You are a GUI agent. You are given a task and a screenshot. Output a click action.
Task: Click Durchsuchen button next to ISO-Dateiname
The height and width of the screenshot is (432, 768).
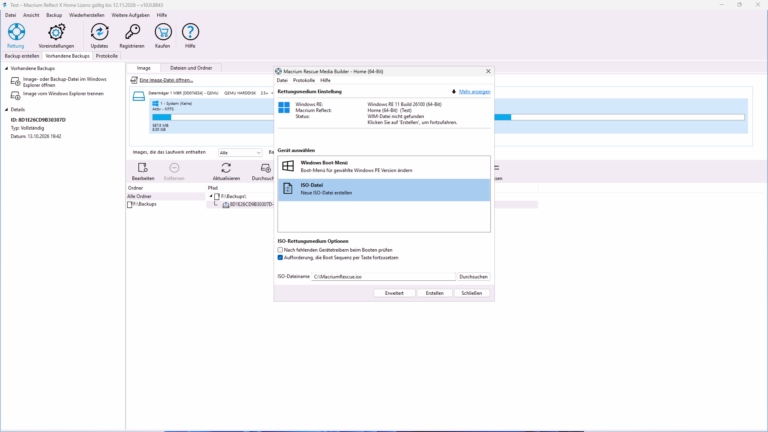click(473, 277)
